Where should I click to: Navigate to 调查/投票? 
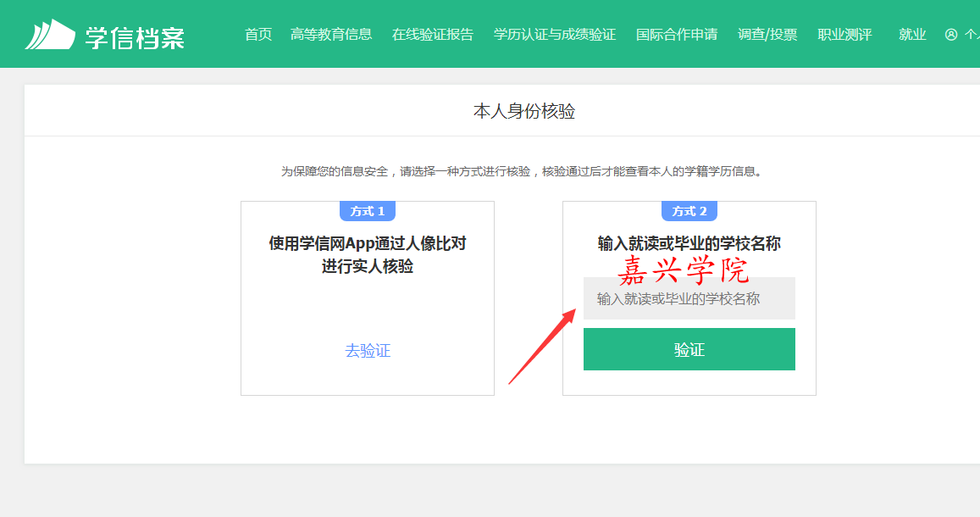click(767, 35)
